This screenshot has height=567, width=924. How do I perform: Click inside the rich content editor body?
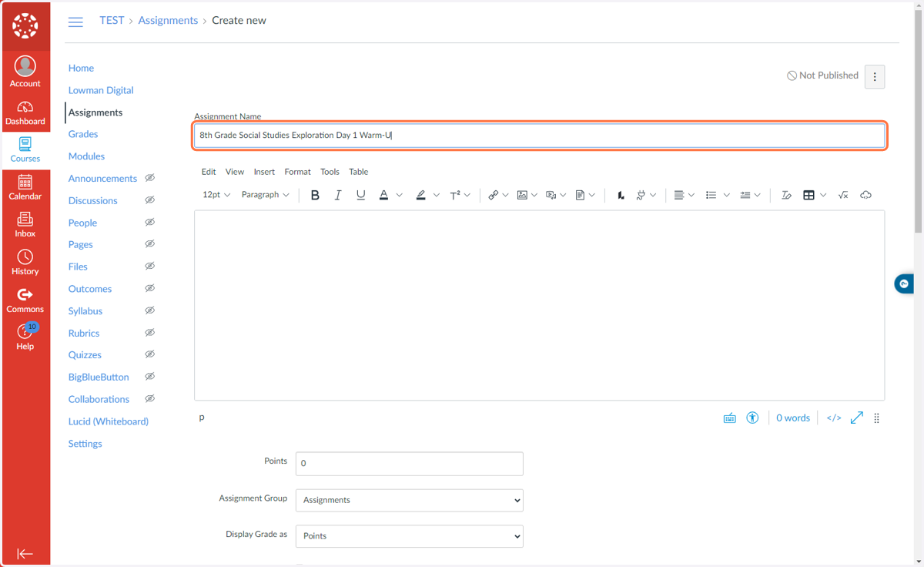(539, 305)
